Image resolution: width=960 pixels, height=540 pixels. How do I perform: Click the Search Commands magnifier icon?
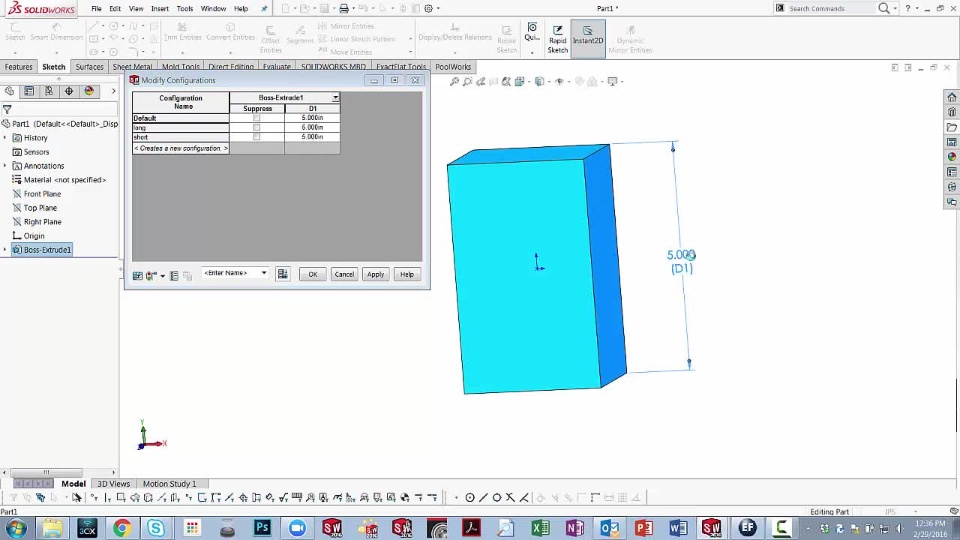point(883,9)
